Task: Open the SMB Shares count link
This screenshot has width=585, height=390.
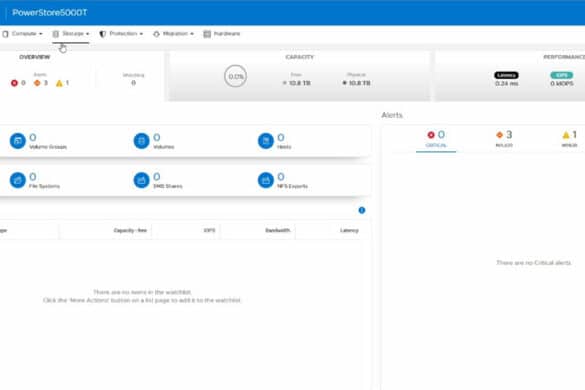Action: (x=157, y=177)
